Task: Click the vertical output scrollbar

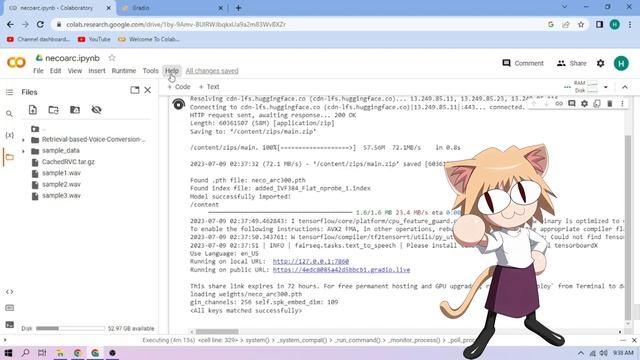Action: click(x=628, y=228)
